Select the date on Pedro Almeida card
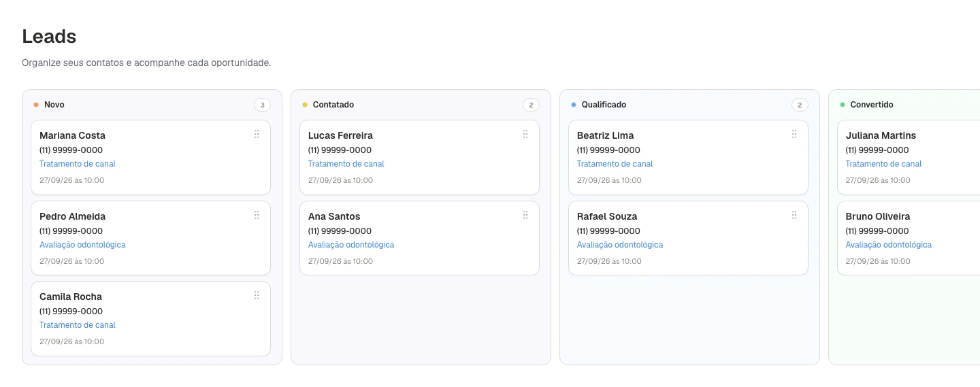 tap(72, 262)
